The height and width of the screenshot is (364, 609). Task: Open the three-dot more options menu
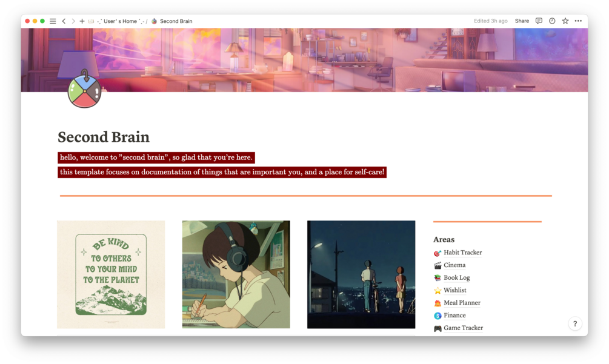tap(578, 21)
